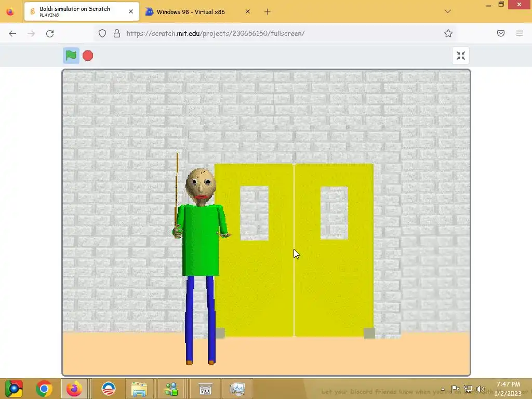Open the Firefox application menu
The width and height of the screenshot is (532, 399).
tap(520, 33)
